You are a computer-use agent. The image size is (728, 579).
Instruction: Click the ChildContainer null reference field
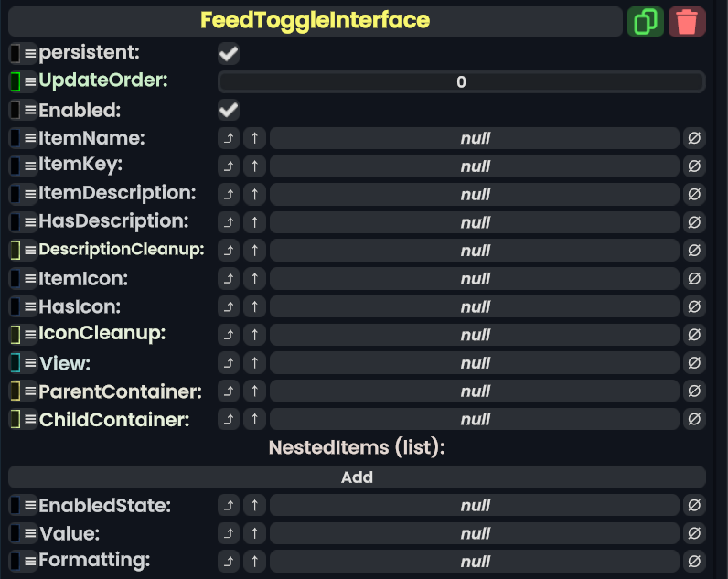[x=475, y=420]
